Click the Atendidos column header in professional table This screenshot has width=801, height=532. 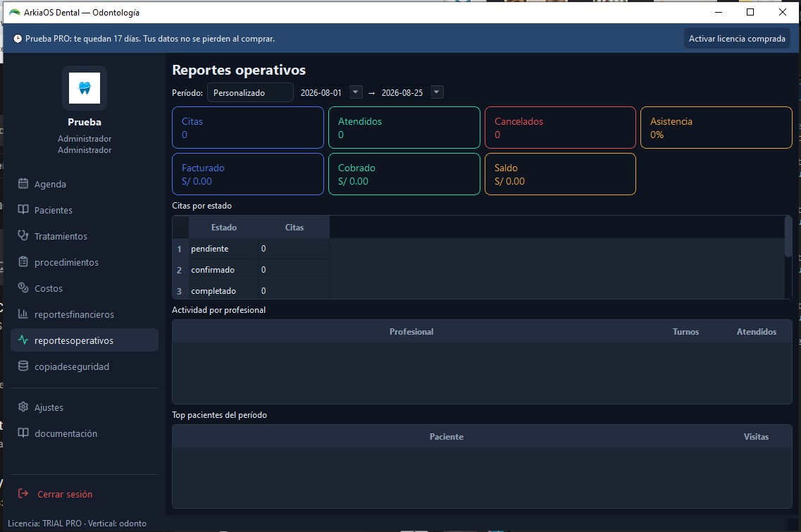click(x=756, y=332)
